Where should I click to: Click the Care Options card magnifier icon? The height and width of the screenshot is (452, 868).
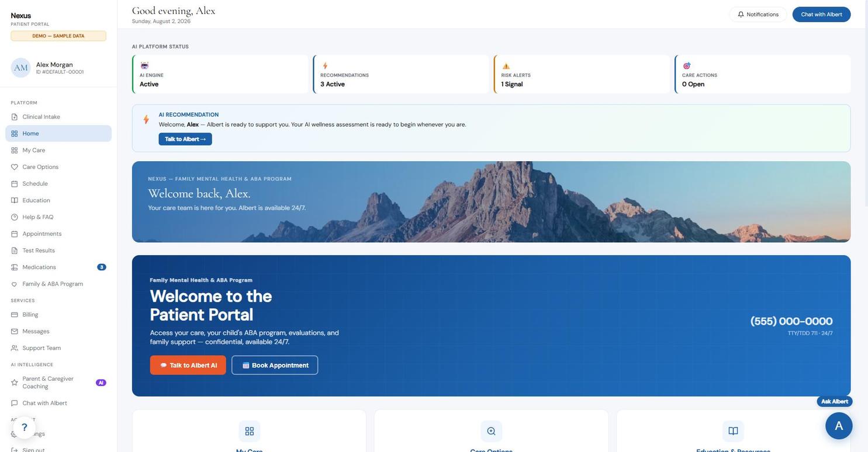491,431
